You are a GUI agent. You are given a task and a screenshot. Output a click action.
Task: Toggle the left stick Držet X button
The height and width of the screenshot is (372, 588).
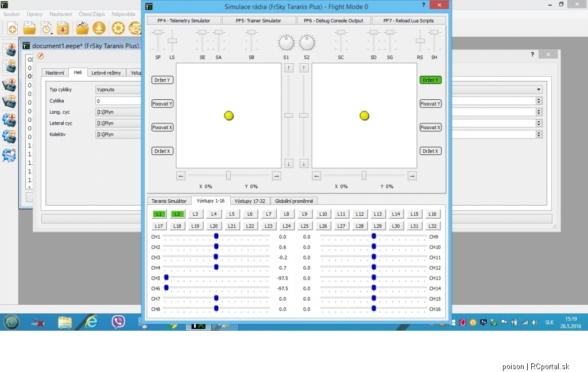coord(163,151)
